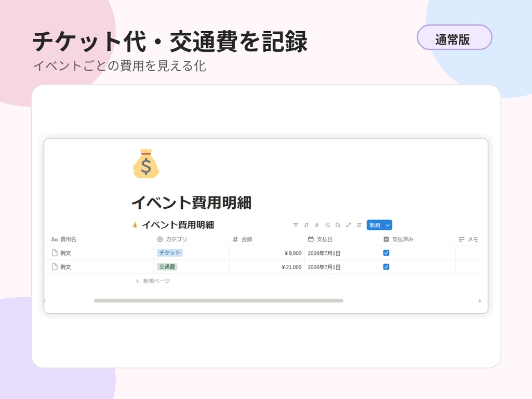Viewport: 532px width, 399px height.
Task: Click the ¥21,000 amount cell
Action: pyautogui.click(x=267, y=267)
